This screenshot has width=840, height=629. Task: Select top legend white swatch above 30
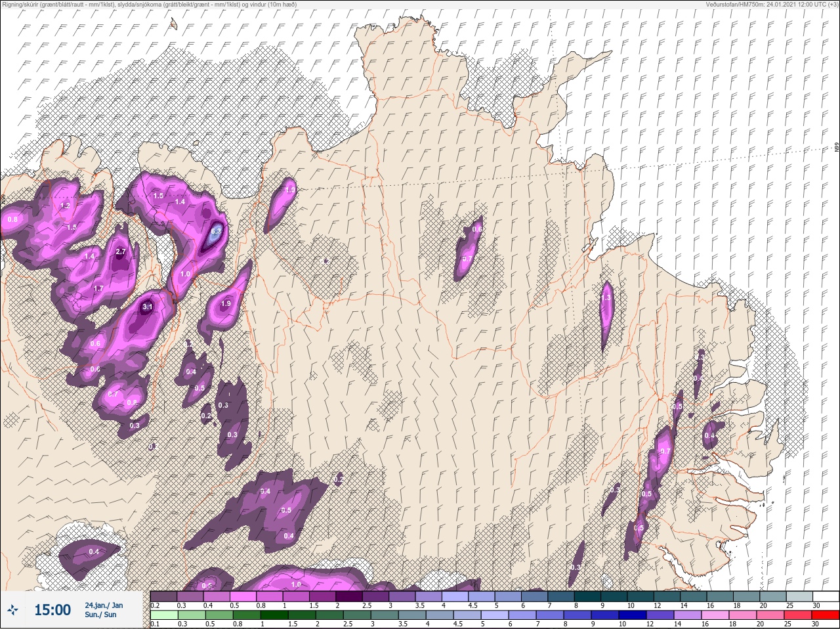(x=827, y=596)
